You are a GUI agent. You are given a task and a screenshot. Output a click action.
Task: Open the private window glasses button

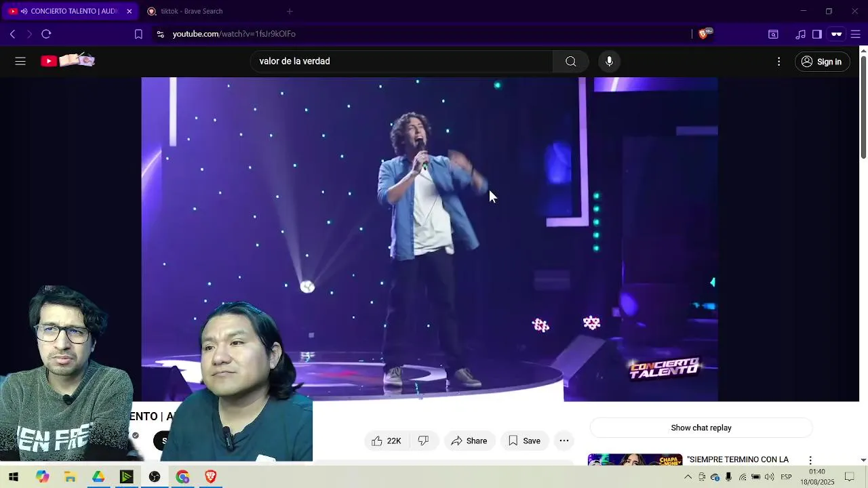coord(837,34)
